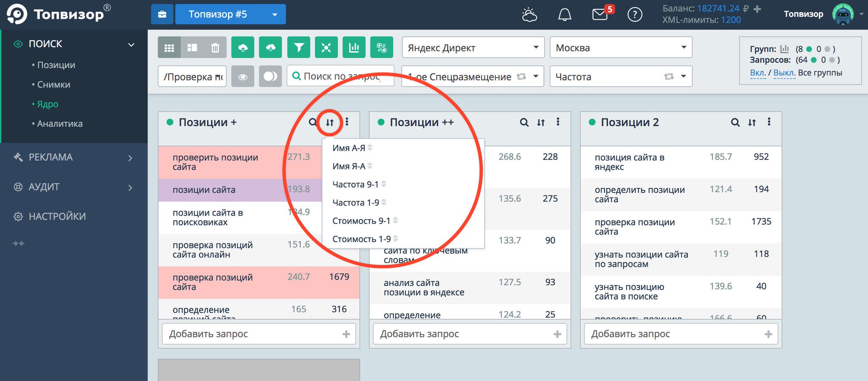Click the Вкл. link for all groups
The height and width of the screenshot is (381, 868).
click(x=757, y=73)
